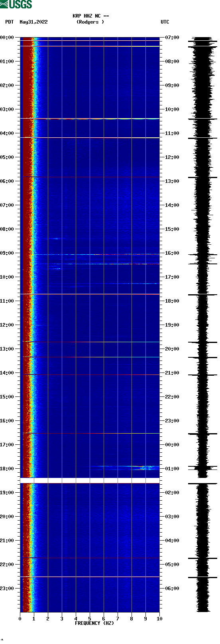Click the 21:00 PDT time label
This screenshot has height=644, width=220.
pos(7,541)
